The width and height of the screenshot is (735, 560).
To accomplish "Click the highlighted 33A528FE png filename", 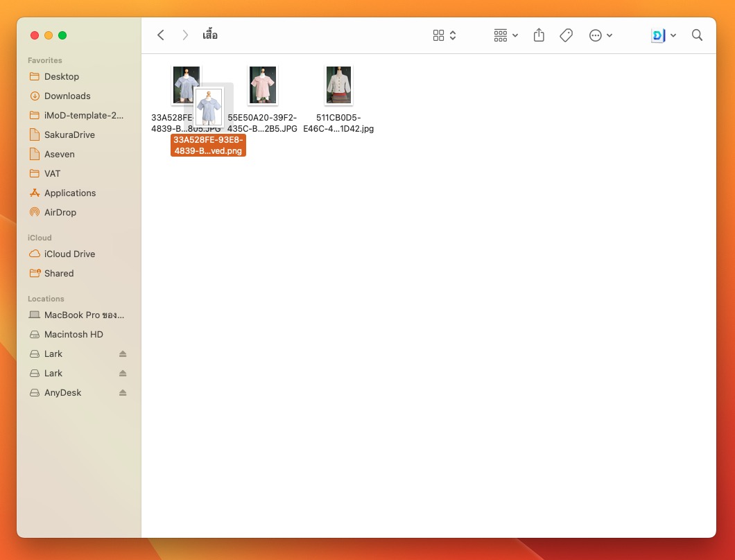I will 208,145.
